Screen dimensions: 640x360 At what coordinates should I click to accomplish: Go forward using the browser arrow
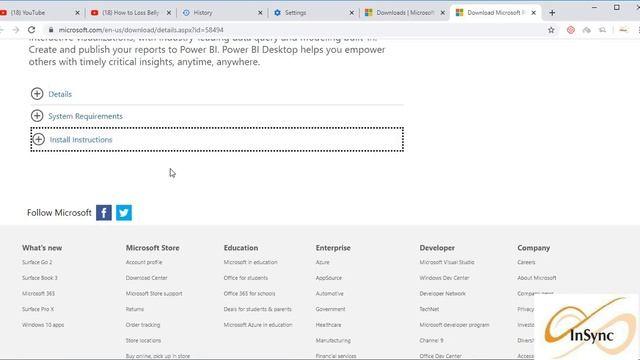coord(16,30)
